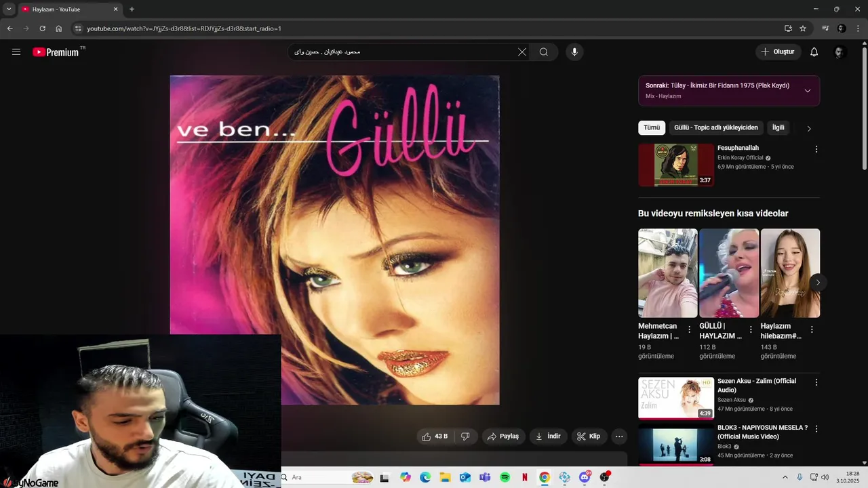The image size is (868, 488).
Task: Open Chrome three-dot menu
Action: point(858,28)
